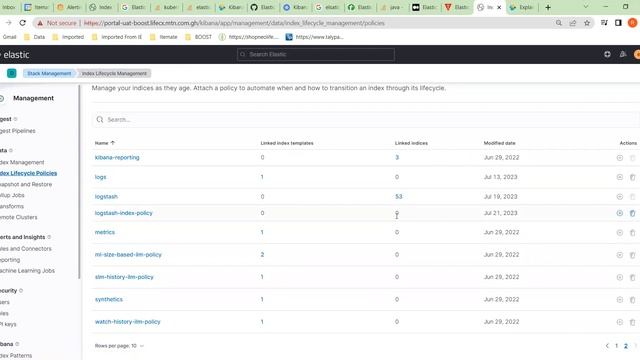
Task: Click the Search Elastic global bar
Action: pos(316,54)
